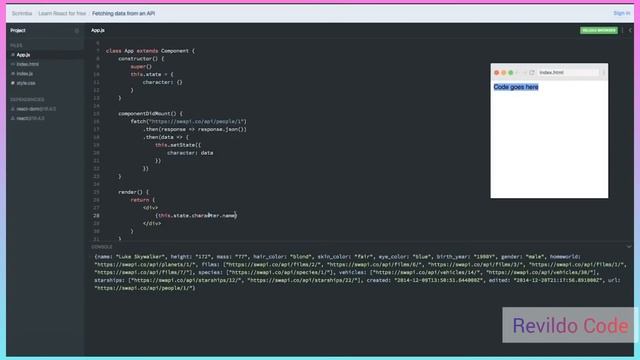Select the App.js editor tab

(98, 30)
